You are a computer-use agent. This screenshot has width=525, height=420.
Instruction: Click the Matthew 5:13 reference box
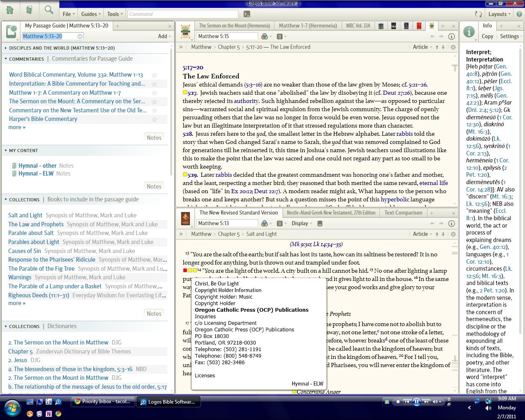click(x=227, y=224)
